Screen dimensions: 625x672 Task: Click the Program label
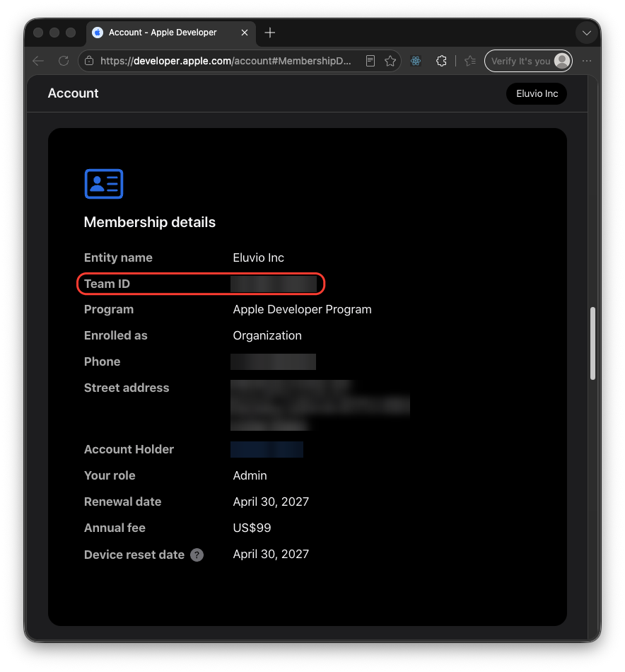pyautogui.click(x=109, y=309)
